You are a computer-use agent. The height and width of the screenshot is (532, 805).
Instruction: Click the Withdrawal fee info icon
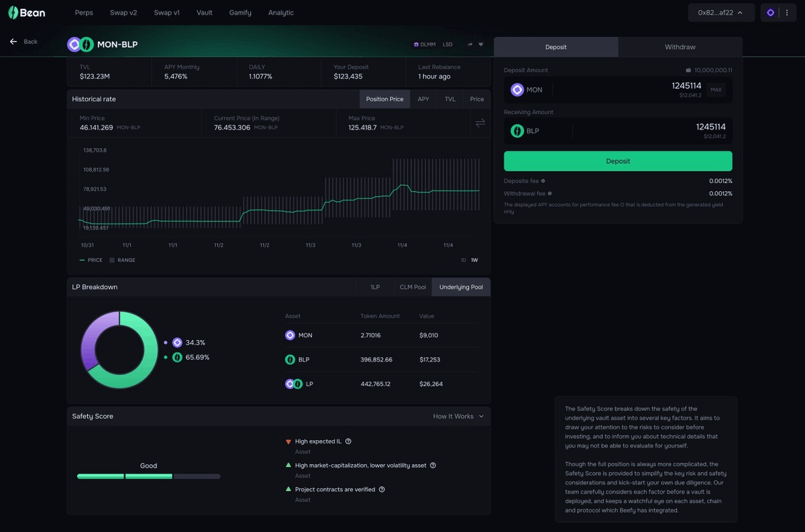point(549,194)
